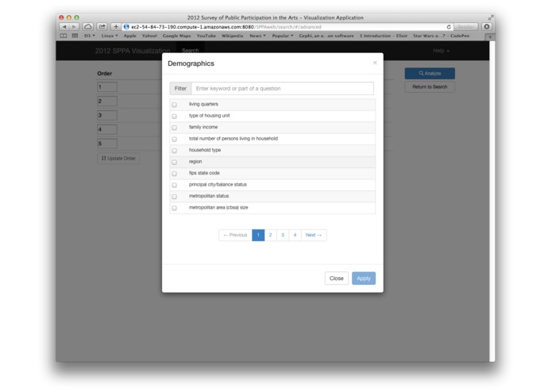Click the Safari forward arrow button
Image resolution: width=552 pixels, height=392 pixels.
coord(74,27)
